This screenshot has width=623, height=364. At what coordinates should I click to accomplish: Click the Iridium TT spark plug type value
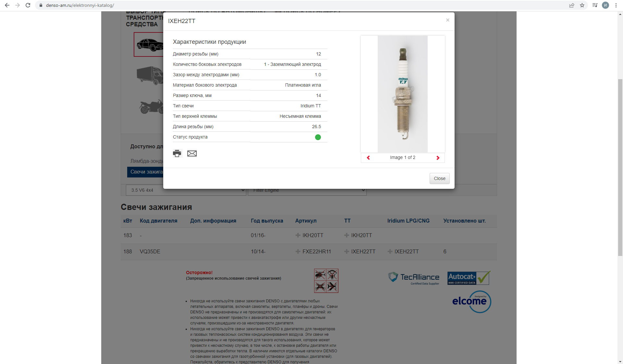(311, 106)
